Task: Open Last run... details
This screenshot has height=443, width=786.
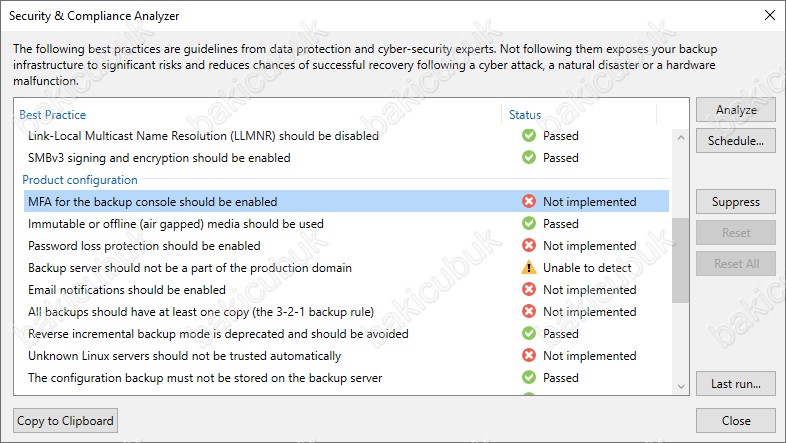Action: click(736, 384)
